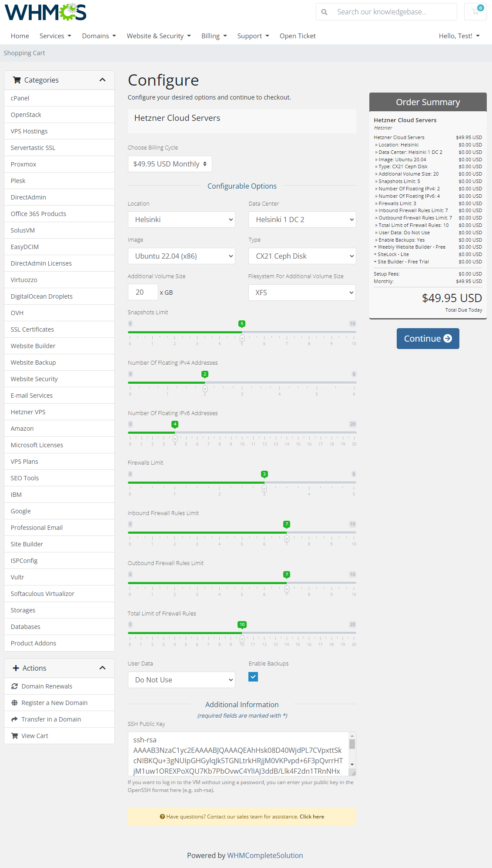Click the Snapshots Limit slider handle
The height and width of the screenshot is (868, 492).
[x=242, y=338]
